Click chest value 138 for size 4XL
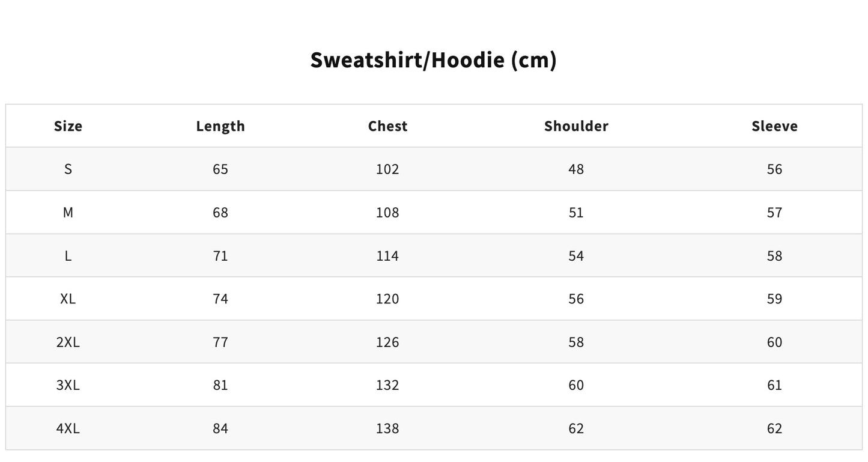This screenshot has width=868, height=462. 387,429
